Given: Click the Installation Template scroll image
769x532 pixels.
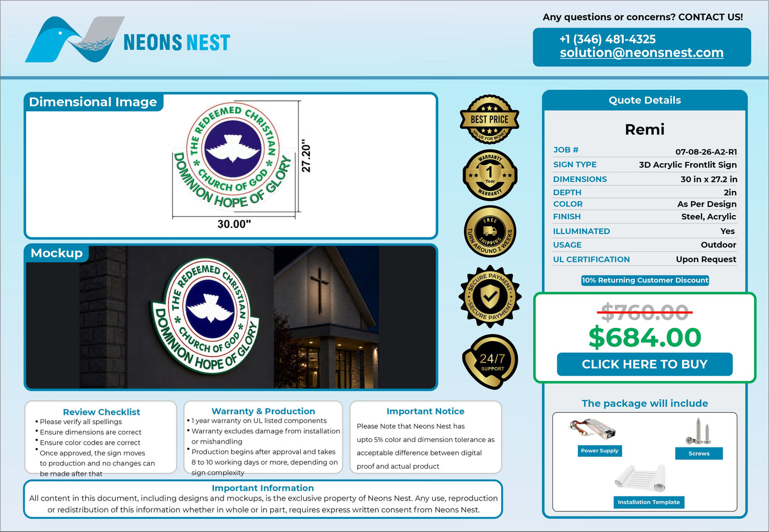Looking at the screenshot, I should (641, 478).
